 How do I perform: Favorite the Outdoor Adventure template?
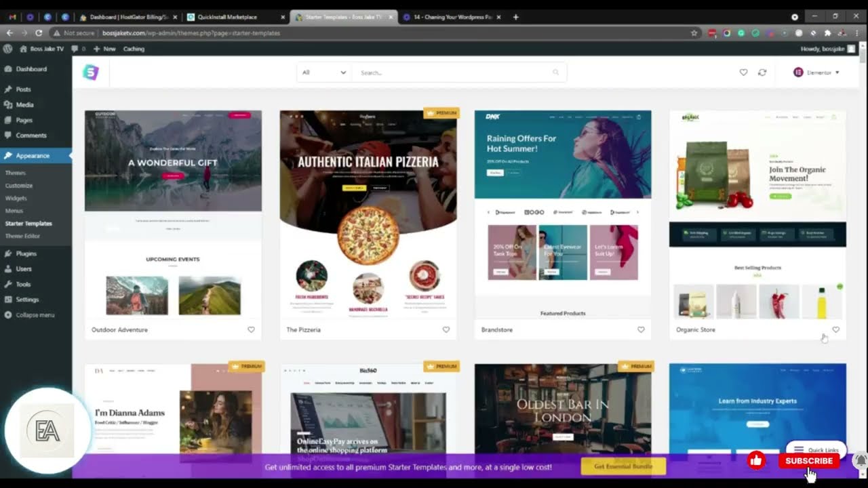251,330
